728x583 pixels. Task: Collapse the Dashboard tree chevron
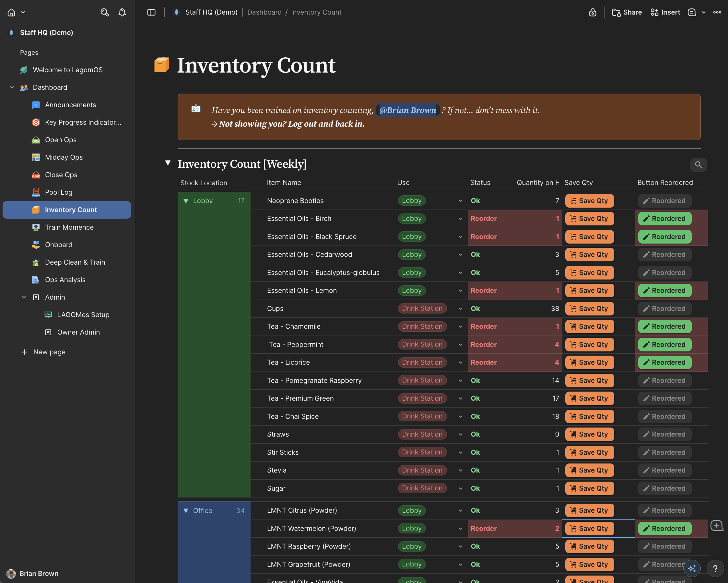point(12,87)
